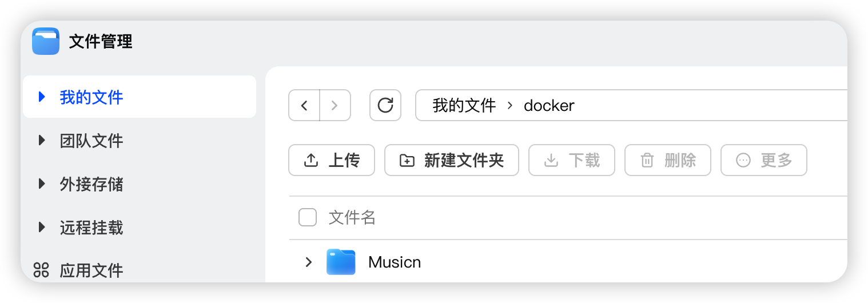Click the file manager app icon
The height and width of the screenshot is (303, 868).
46,41
